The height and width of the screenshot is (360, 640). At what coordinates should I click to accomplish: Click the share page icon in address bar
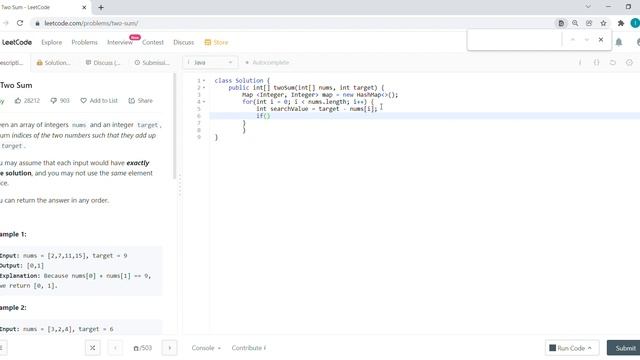[589, 23]
